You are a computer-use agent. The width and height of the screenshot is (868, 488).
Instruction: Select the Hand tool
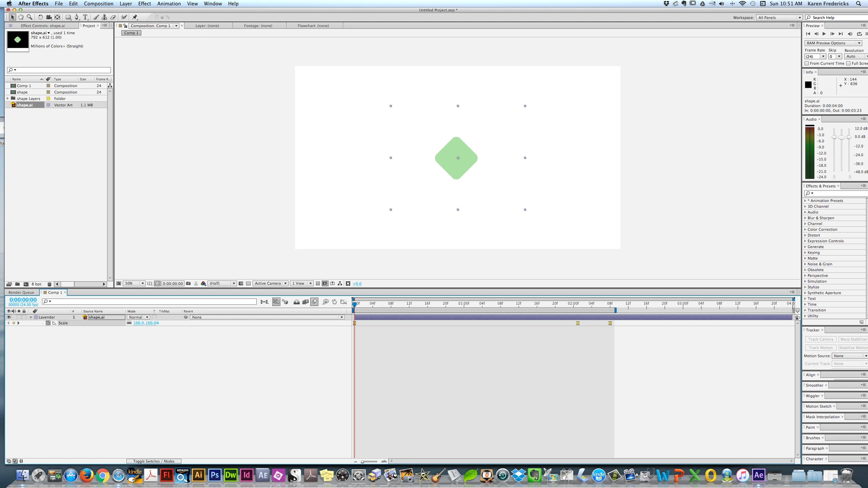21,17
